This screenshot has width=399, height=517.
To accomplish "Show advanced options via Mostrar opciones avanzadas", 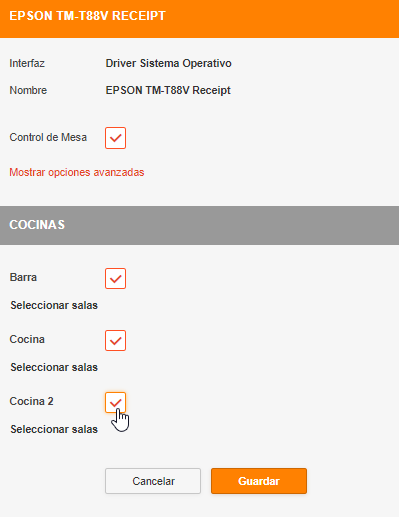I will (x=77, y=172).
